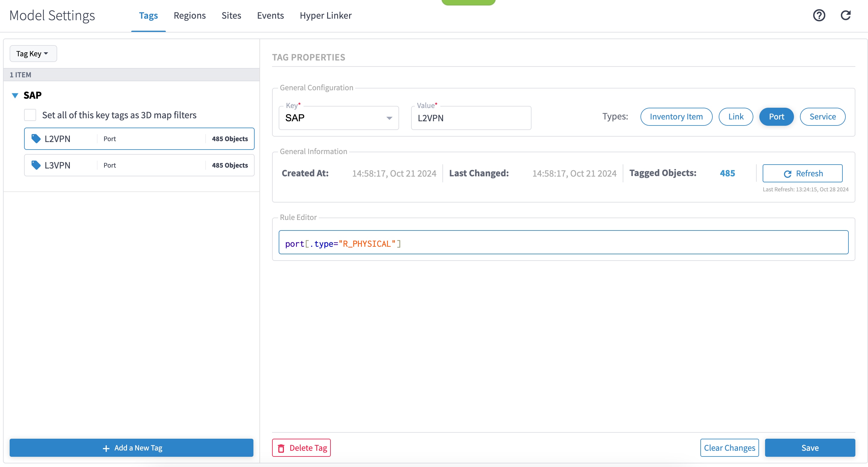Open the help question mark icon
Screen dimensions: 868x467
pos(820,16)
